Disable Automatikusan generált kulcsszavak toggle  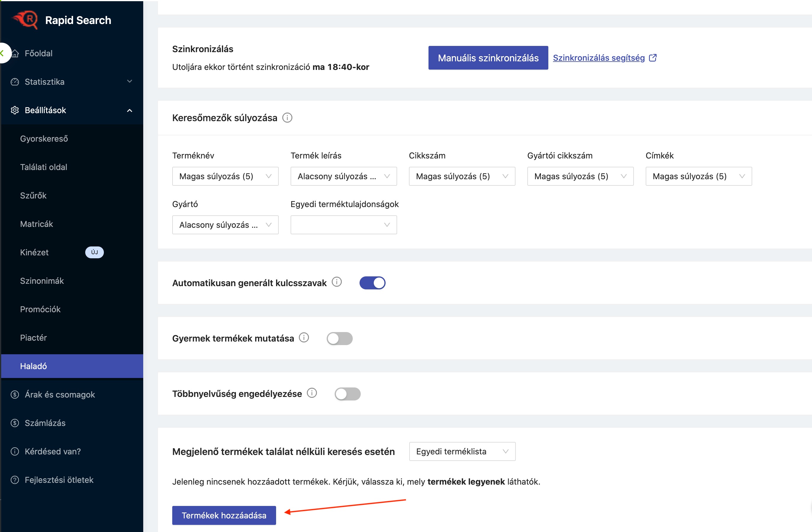click(372, 283)
